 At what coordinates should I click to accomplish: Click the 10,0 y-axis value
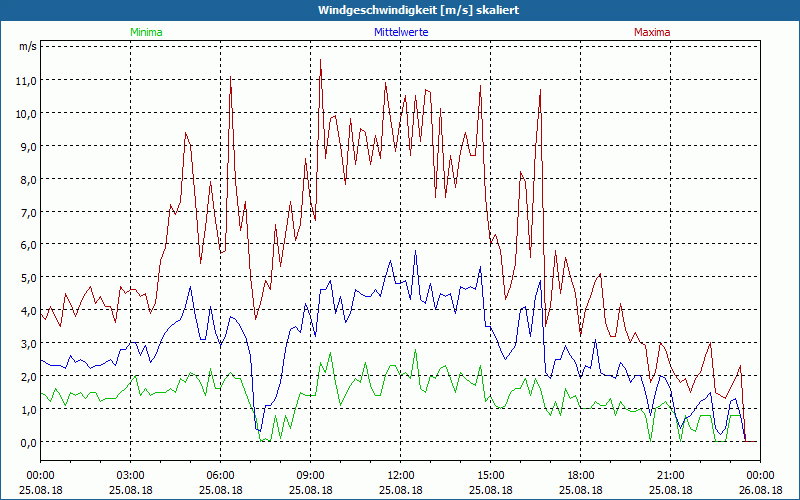(x=28, y=113)
